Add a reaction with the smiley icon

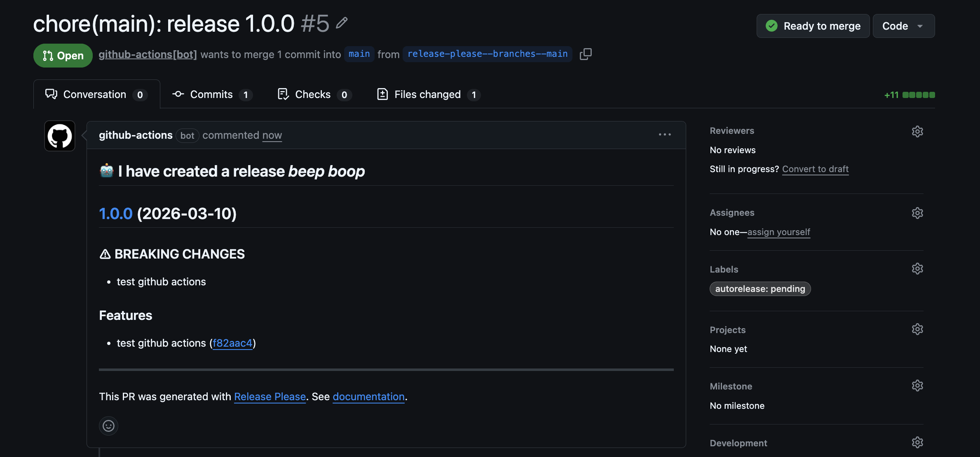[108, 426]
